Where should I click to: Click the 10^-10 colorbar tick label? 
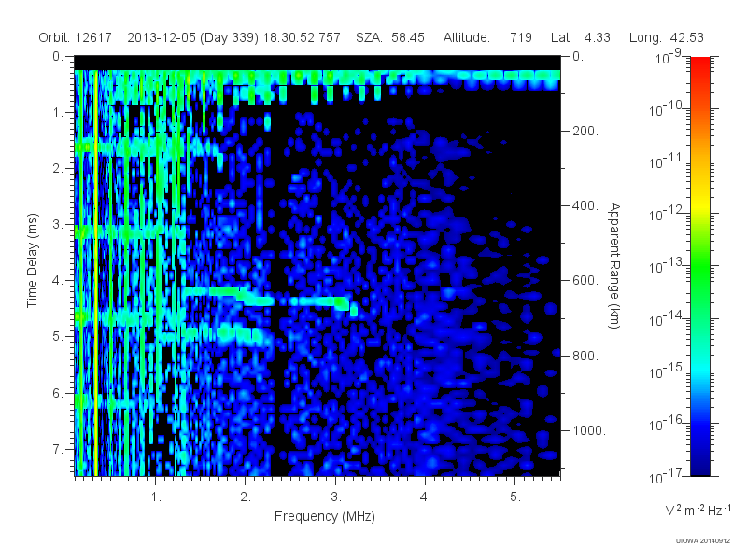pos(667,109)
